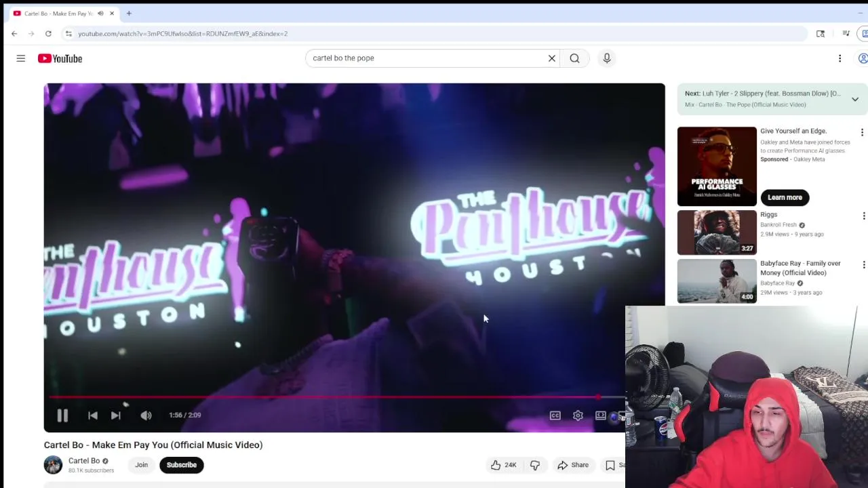The height and width of the screenshot is (488, 868).
Task: Skip to previous video in mix
Action: coord(93,415)
